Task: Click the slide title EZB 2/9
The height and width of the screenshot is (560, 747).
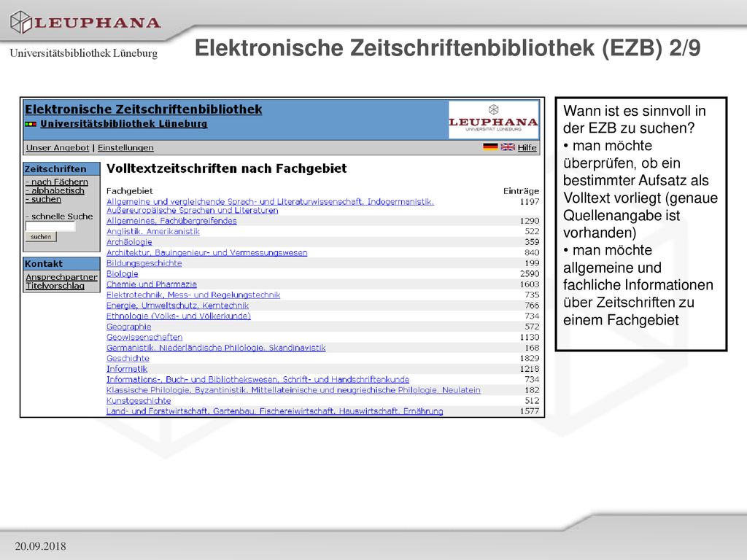Action: click(447, 48)
